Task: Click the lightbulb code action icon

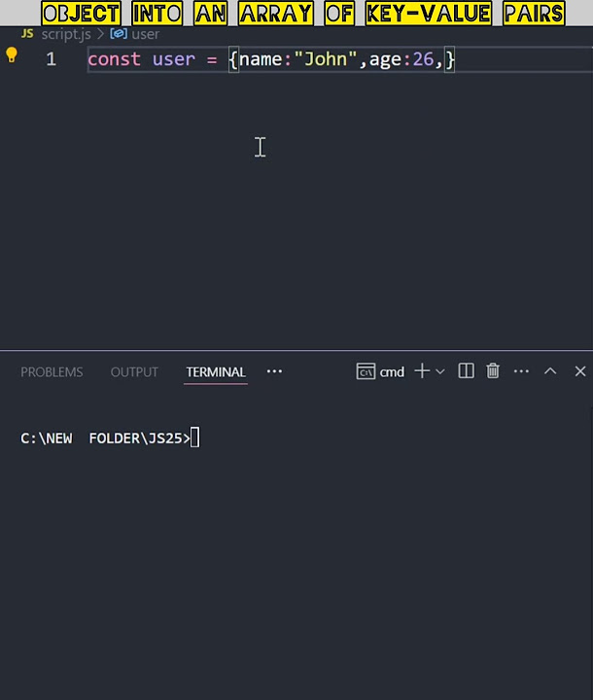Action: click(x=12, y=55)
